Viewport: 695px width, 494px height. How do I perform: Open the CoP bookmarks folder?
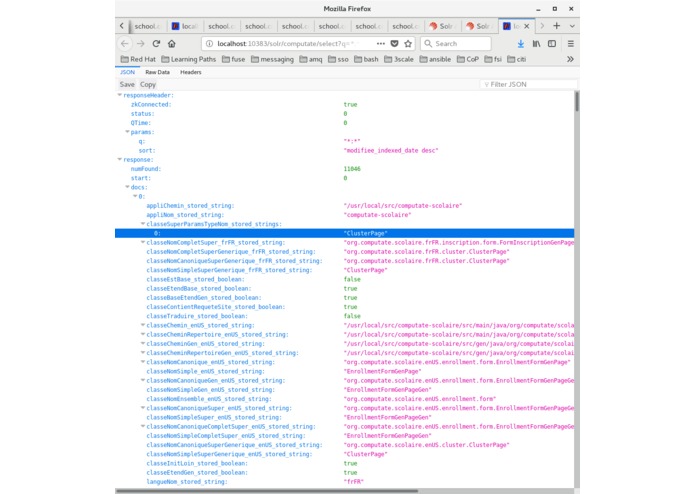468,59
